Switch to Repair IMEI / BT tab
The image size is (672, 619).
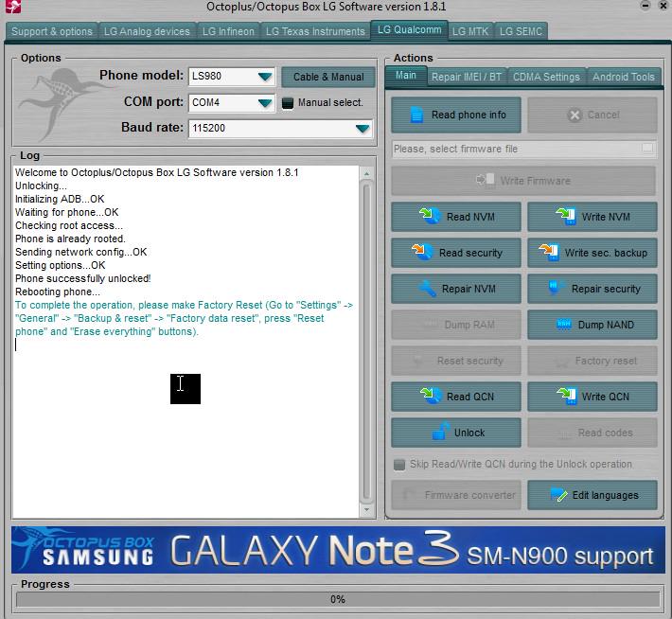(x=467, y=77)
